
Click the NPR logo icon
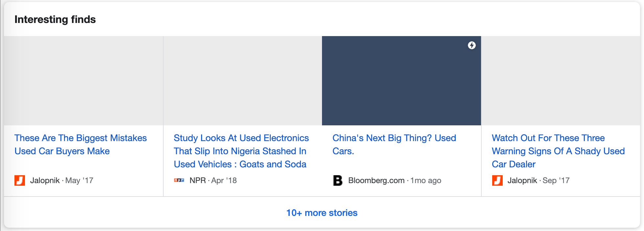(x=179, y=180)
